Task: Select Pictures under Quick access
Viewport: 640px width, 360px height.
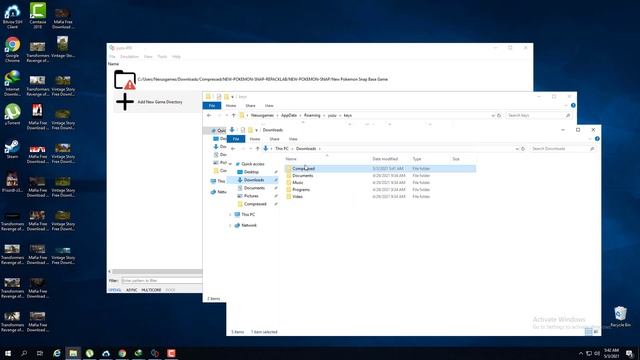Action: click(251, 196)
